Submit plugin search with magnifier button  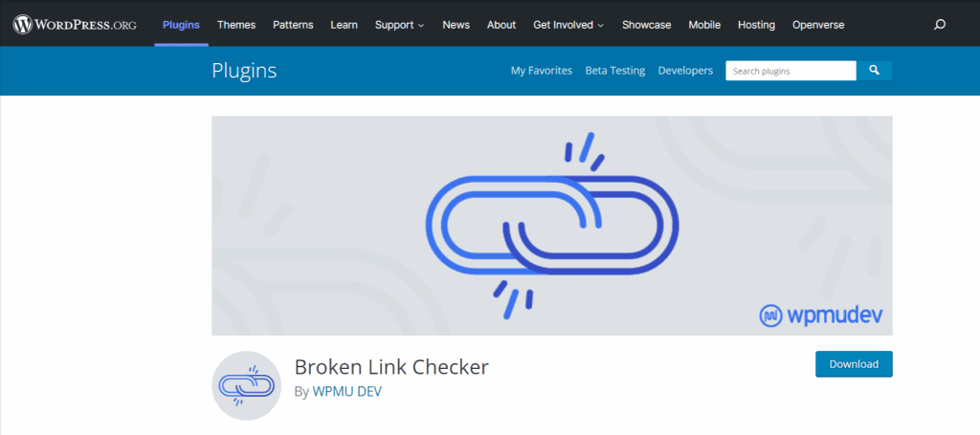coord(874,71)
